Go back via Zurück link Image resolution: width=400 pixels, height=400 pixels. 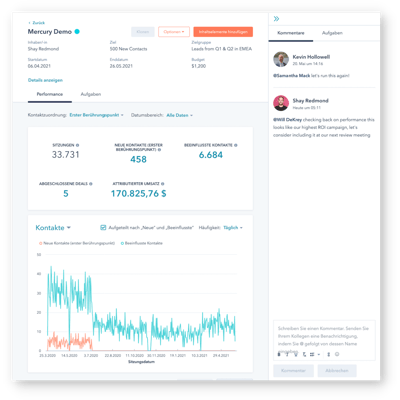tap(37, 23)
